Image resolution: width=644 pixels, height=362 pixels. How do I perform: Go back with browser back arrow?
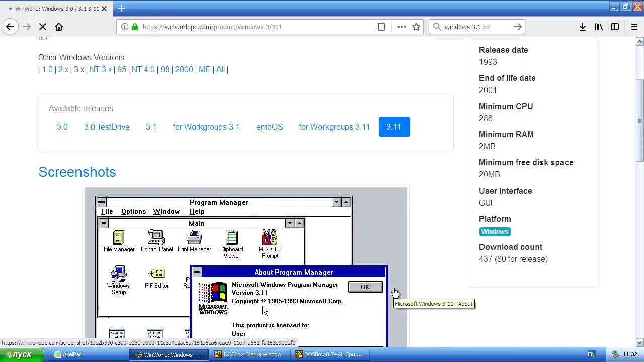tap(10, 27)
